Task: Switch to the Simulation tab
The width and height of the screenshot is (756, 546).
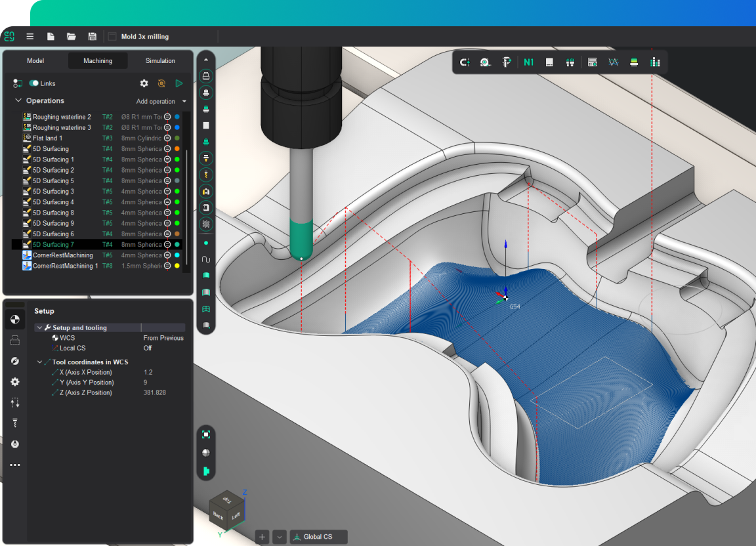Action: (x=160, y=61)
